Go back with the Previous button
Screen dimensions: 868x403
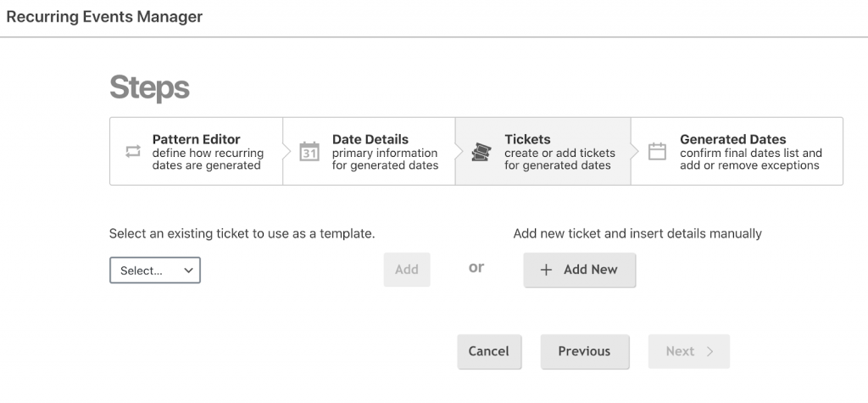tap(585, 351)
